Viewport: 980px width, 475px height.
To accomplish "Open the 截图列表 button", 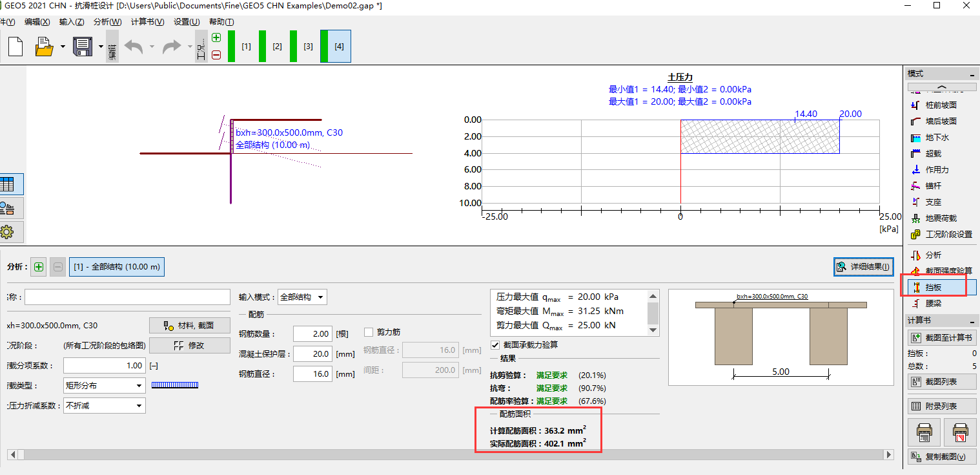I will click(x=943, y=382).
